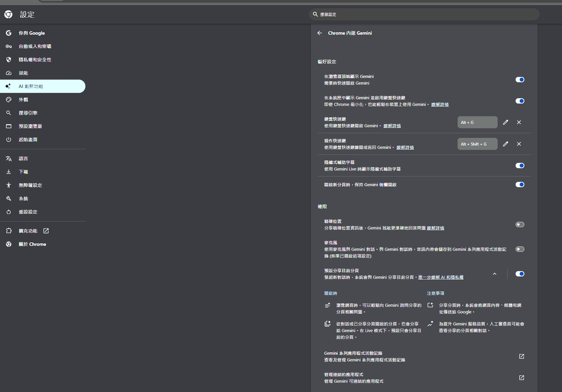Click the Chrome icon for 關於 Chrome
Viewport: 562px width, 392px height.
tap(8, 244)
